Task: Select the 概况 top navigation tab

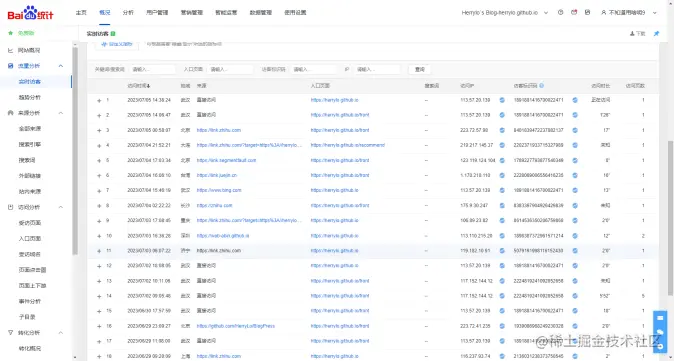Action: [x=104, y=13]
